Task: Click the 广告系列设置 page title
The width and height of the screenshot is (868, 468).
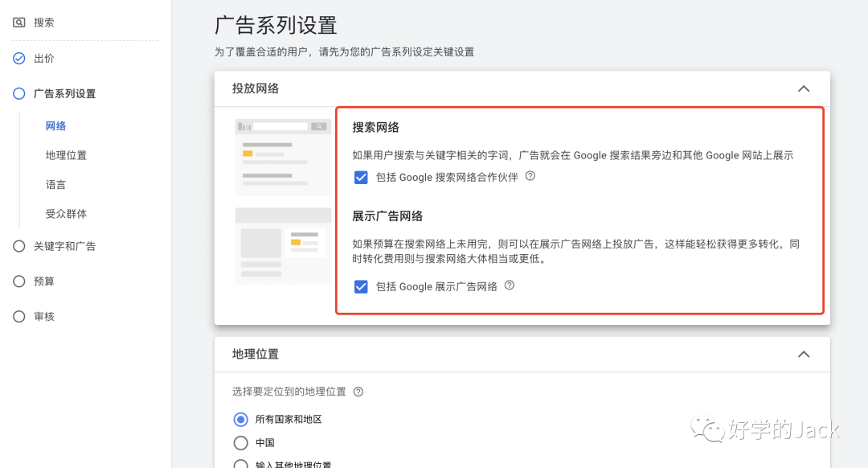Action: [x=276, y=26]
